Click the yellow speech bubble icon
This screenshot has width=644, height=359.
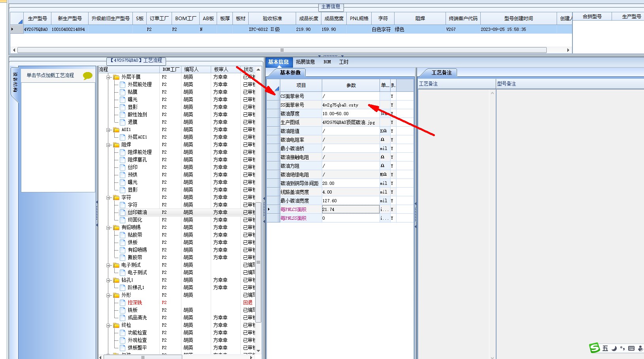pyautogui.click(x=87, y=76)
